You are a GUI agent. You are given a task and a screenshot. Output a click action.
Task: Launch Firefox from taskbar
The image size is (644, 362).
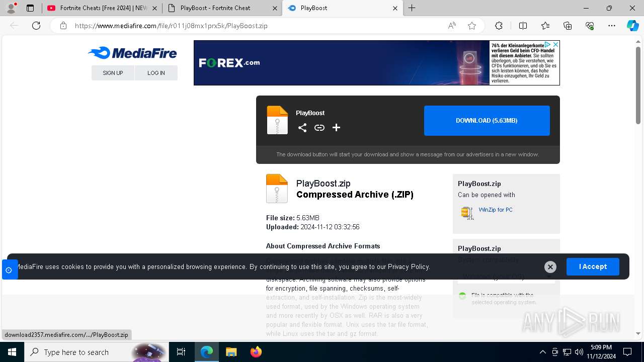256,352
